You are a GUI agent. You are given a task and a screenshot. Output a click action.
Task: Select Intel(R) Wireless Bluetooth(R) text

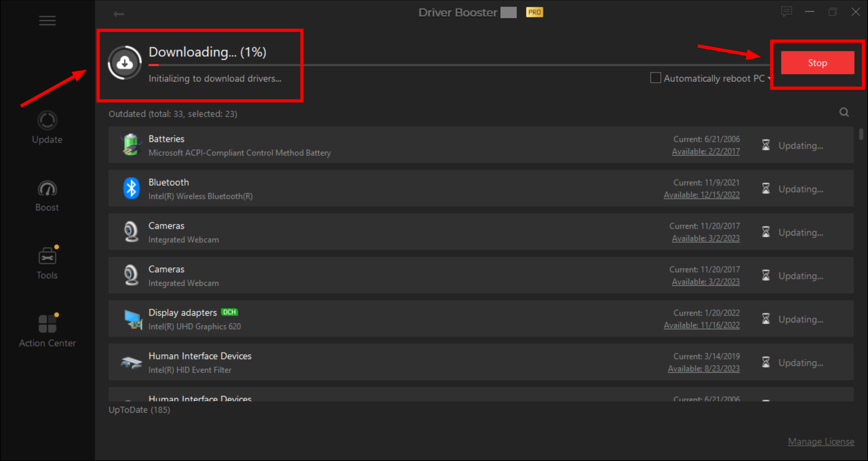point(201,196)
